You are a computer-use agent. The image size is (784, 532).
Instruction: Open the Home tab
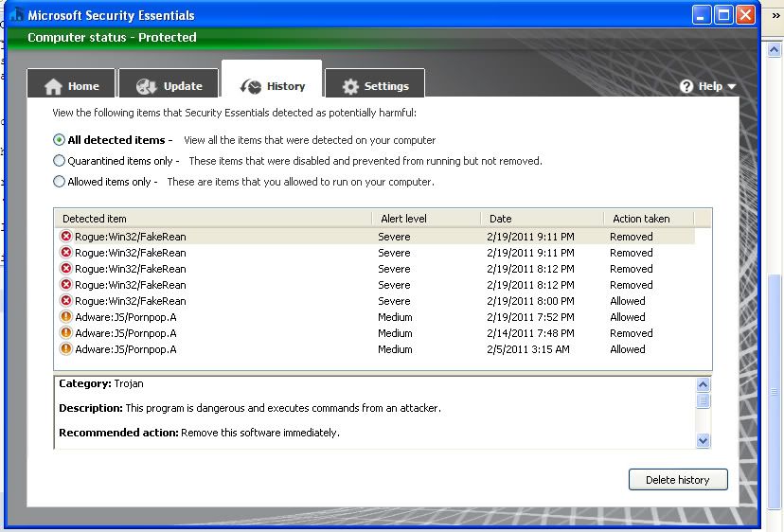pyautogui.click(x=72, y=83)
